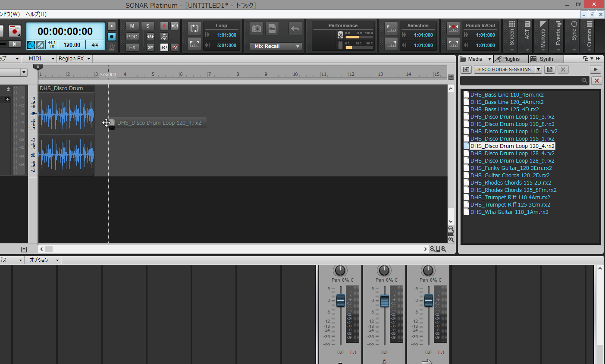Toggle input echo icon in the Mix module

tap(175, 26)
